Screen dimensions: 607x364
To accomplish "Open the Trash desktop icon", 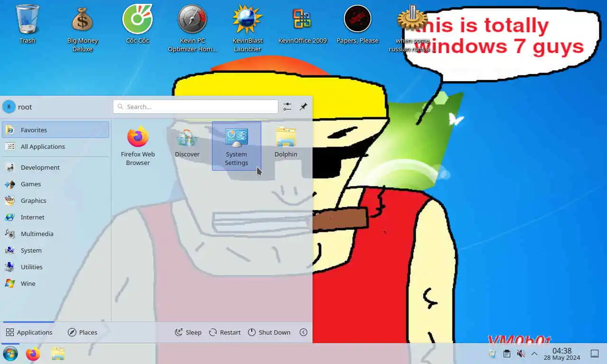I will point(28,24).
